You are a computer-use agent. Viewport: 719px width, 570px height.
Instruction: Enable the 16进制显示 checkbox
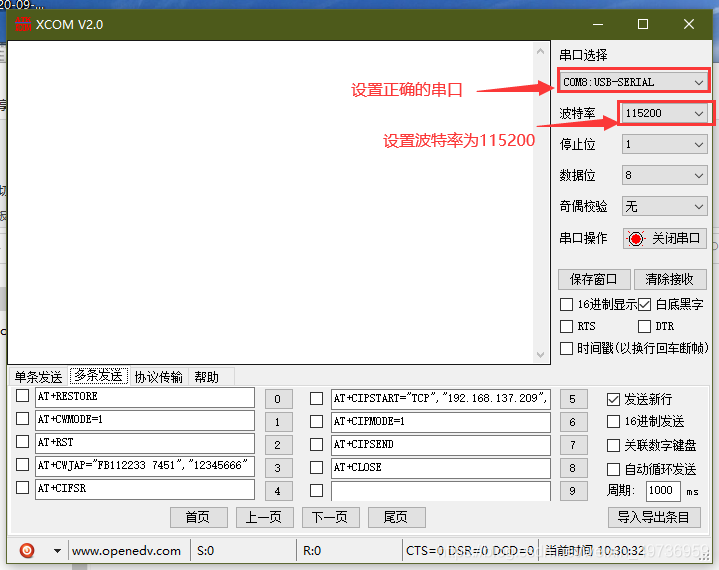[x=566, y=304]
